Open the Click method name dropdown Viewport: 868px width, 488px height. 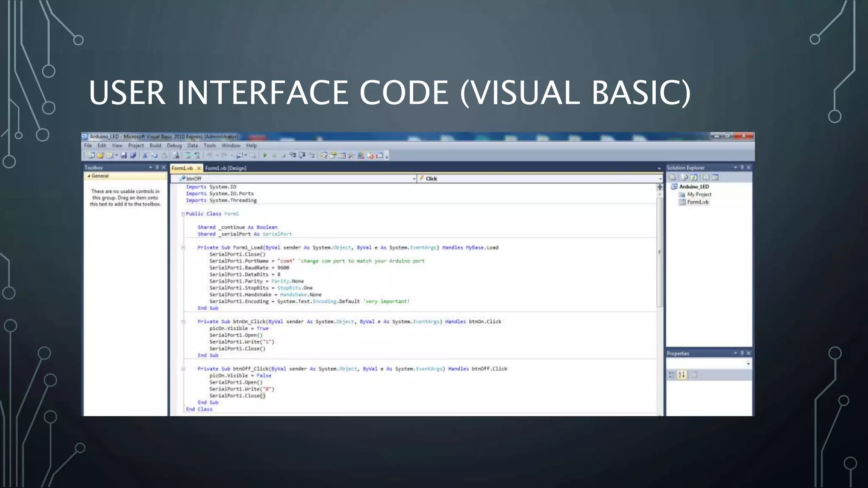pos(660,179)
